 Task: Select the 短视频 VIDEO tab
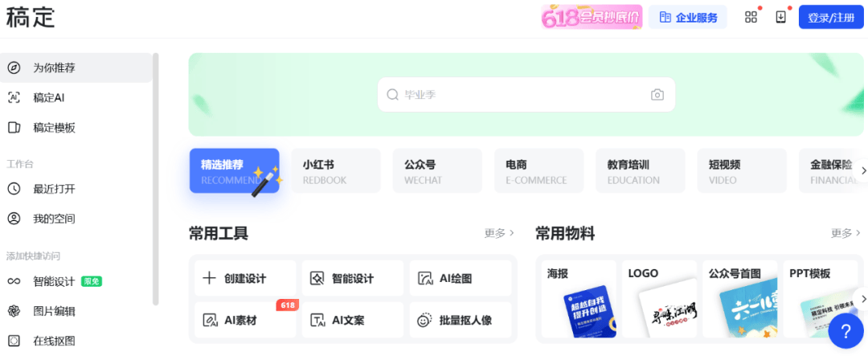742,171
